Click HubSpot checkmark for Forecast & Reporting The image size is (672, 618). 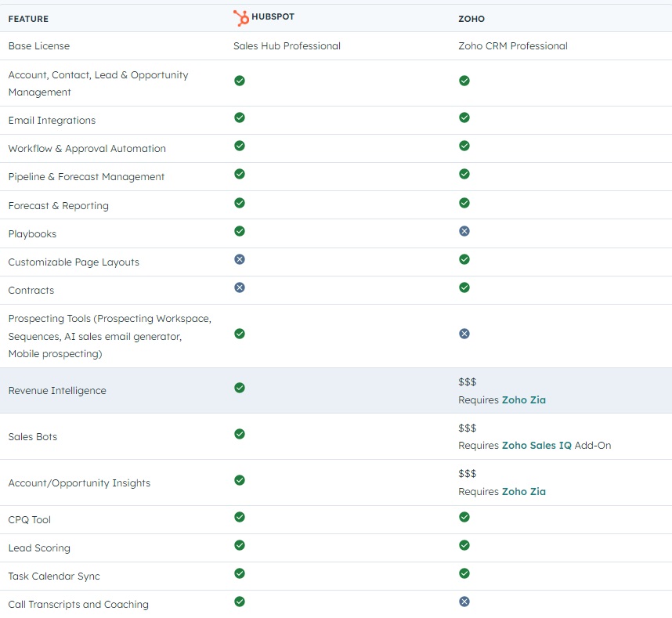240,203
